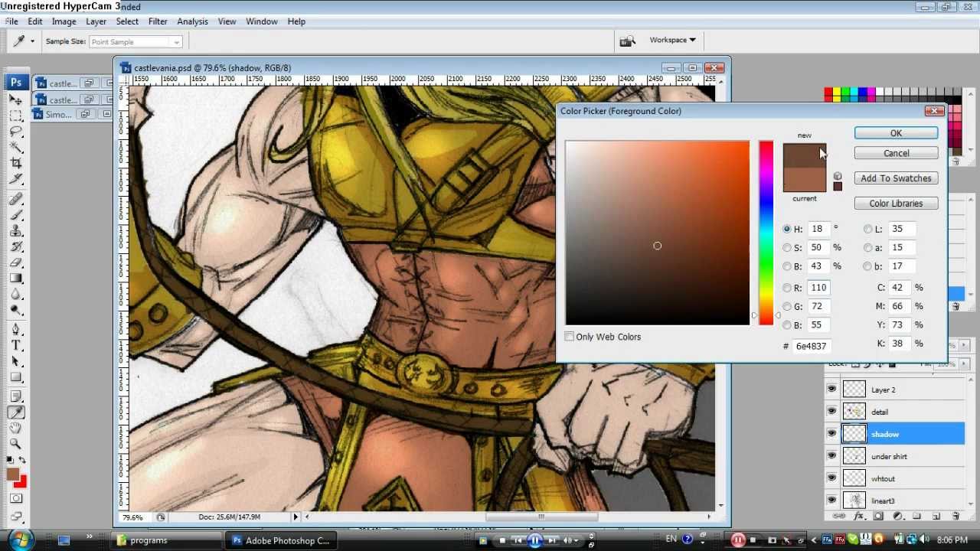The image size is (980, 551).
Task: Select the Healing Brush tool
Action: coord(16,200)
